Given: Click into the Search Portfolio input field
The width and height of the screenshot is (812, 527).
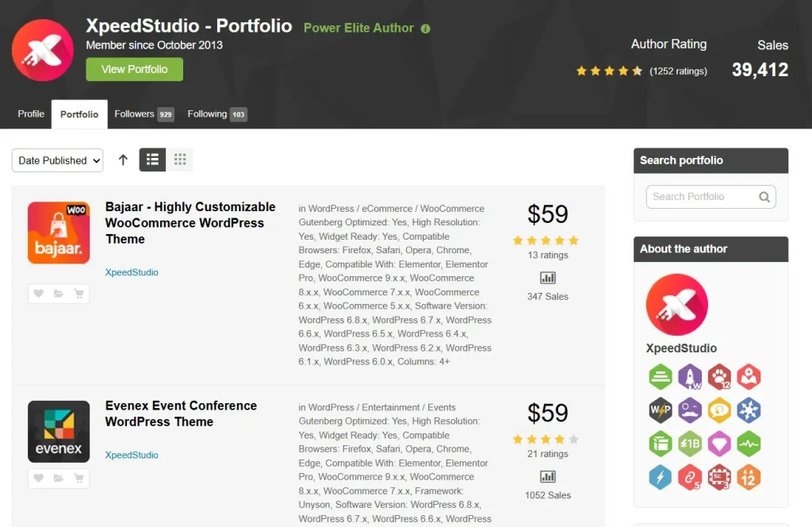Looking at the screenshot, I should (702, 197).
